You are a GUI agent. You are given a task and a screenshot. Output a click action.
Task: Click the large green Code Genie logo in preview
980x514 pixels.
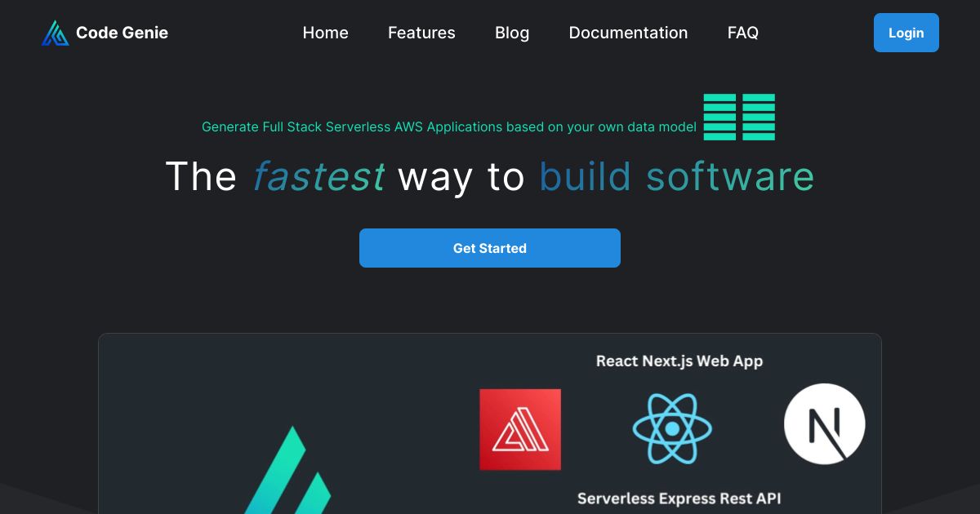[287, 471]
